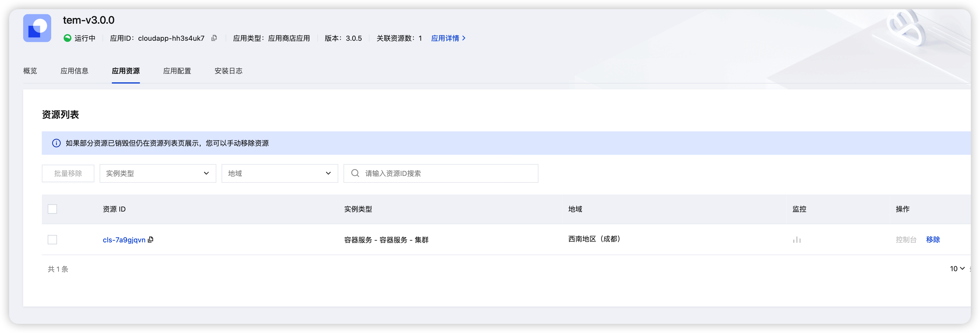Switch to the 应用配置 tab

click(x=177, y=71)
